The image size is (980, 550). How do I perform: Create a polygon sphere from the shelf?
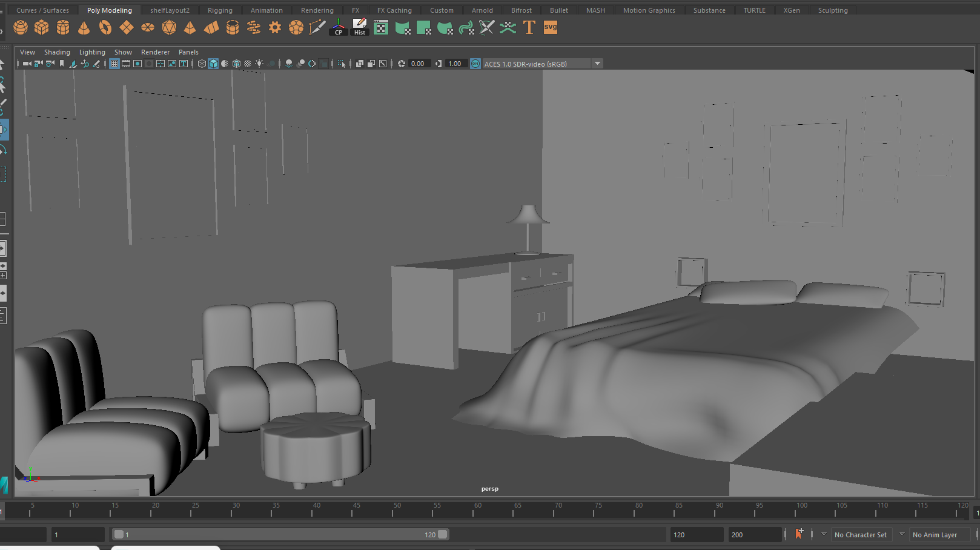(x=21, y=27)
